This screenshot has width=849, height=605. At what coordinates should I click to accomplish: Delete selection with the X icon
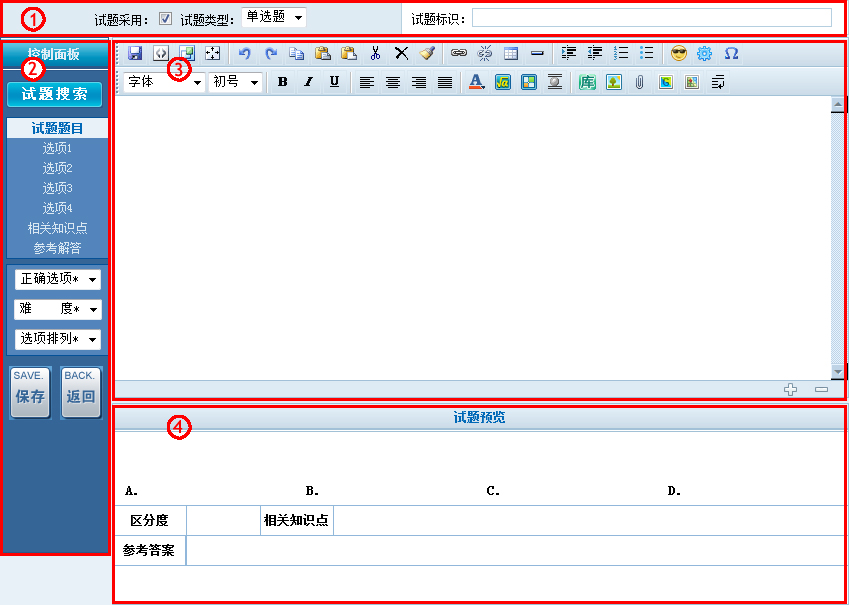(401, 53)
